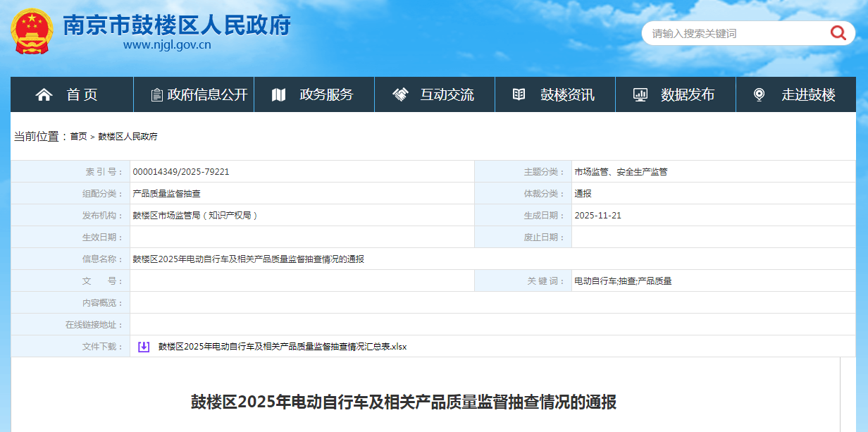Viewport: 868px width, 432px height.
Task: Click the 生效日期 label
Action: click(x=103, y=237)
